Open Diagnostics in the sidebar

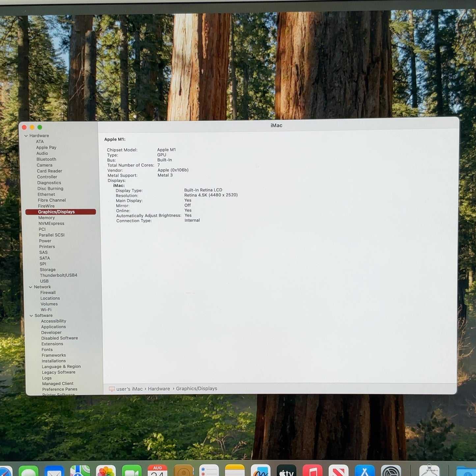(49, 183)
